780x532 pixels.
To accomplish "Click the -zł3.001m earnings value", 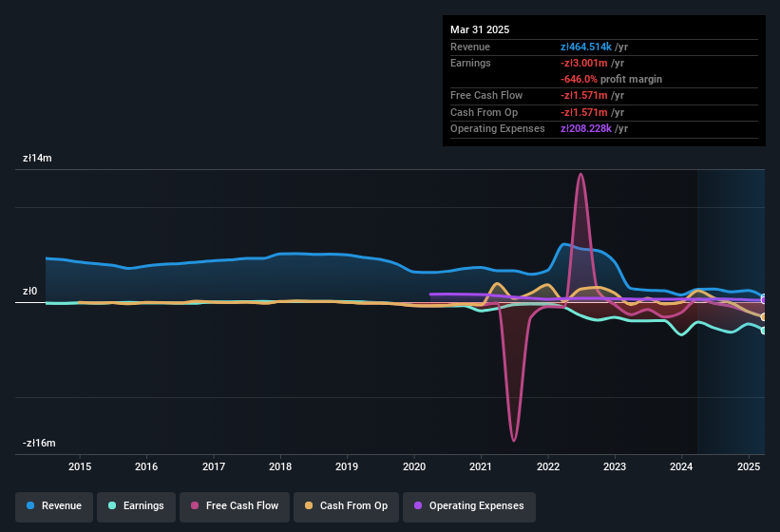I will coord(583,63).
